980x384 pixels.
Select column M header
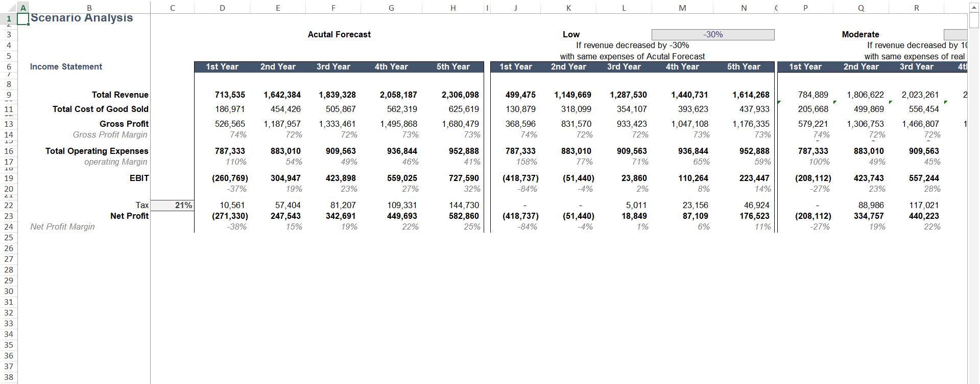click(x=682, y=8)
